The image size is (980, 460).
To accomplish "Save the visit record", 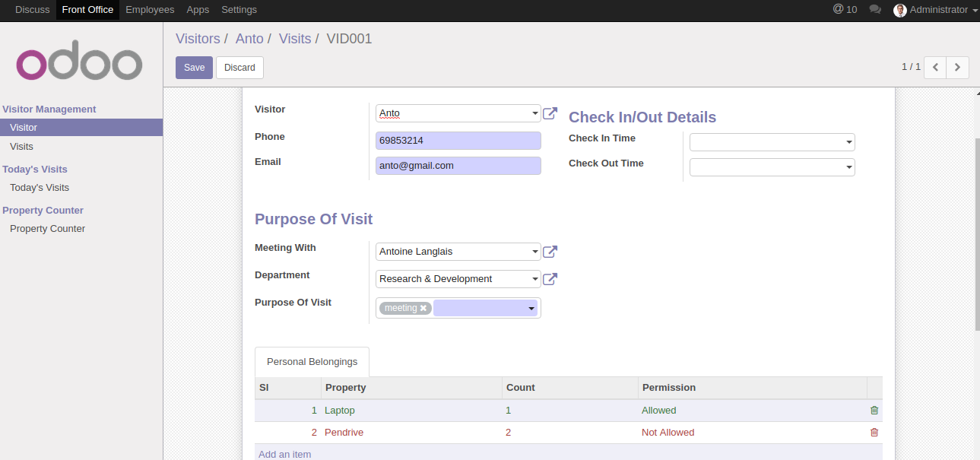I will point(194,68).
